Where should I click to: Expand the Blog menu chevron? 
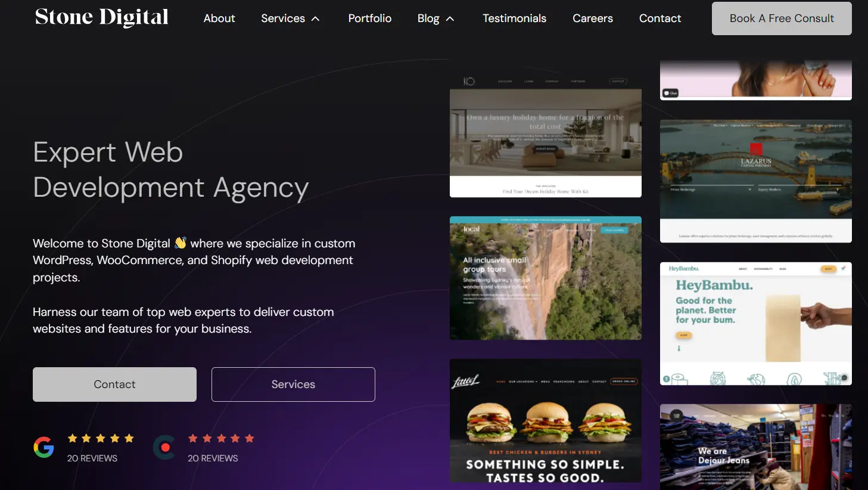(x=450, y=19)
